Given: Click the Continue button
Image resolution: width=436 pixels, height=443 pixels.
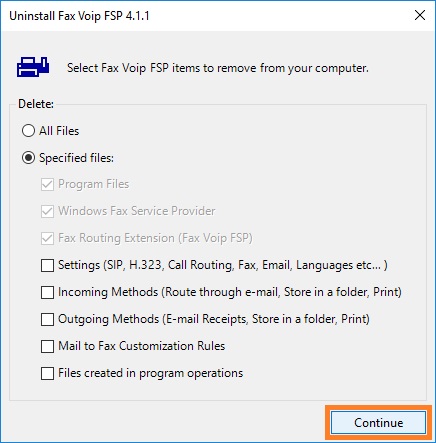Looking at the screenshot, I should tap(378, 423).
